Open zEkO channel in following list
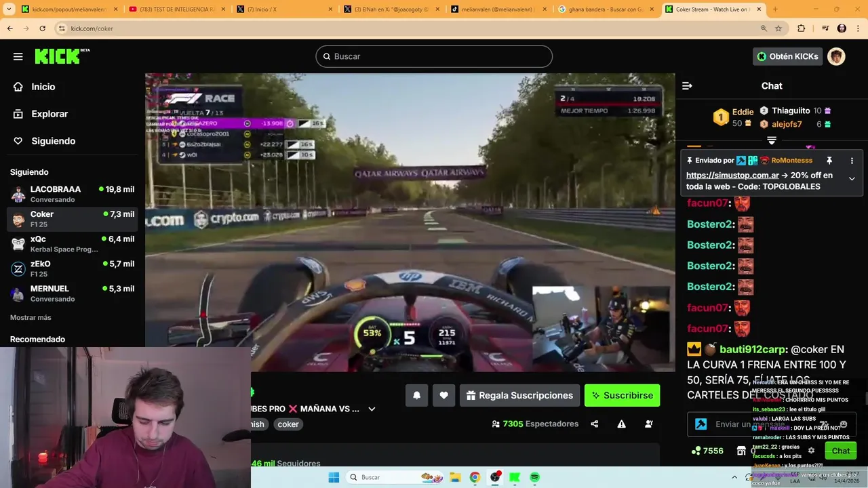This screenshot has height=488, width=868. [73, 268]
